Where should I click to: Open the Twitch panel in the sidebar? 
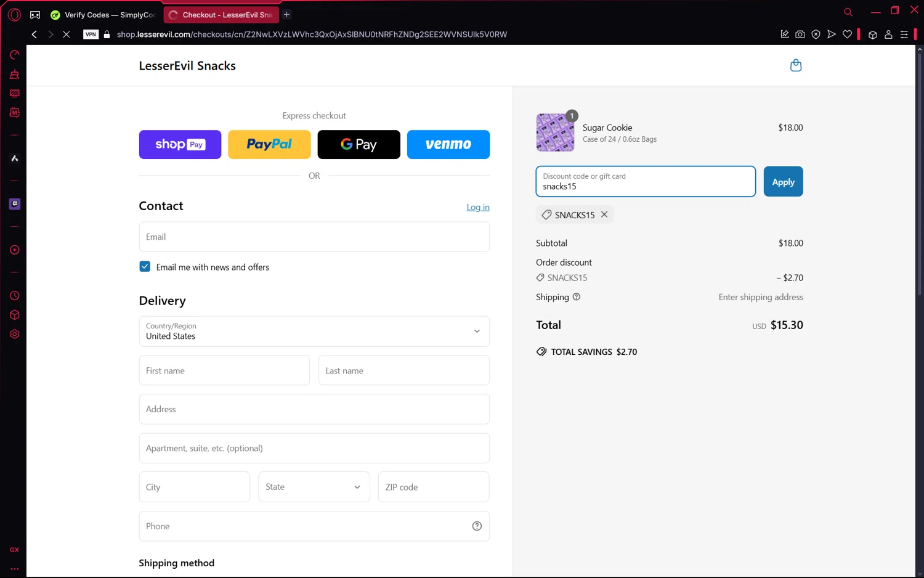[x=15, y=204]
